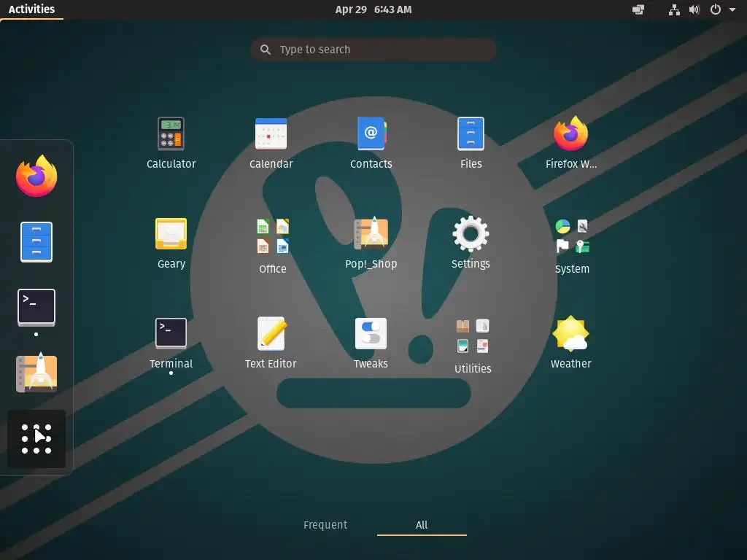Click the volume icon in top bar

694,9
